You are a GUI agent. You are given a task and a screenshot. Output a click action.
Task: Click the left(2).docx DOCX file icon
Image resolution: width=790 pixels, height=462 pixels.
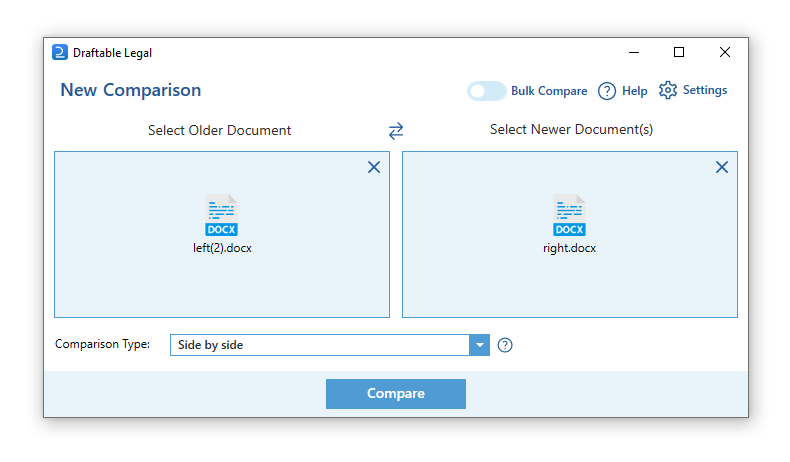pos(221,215)
